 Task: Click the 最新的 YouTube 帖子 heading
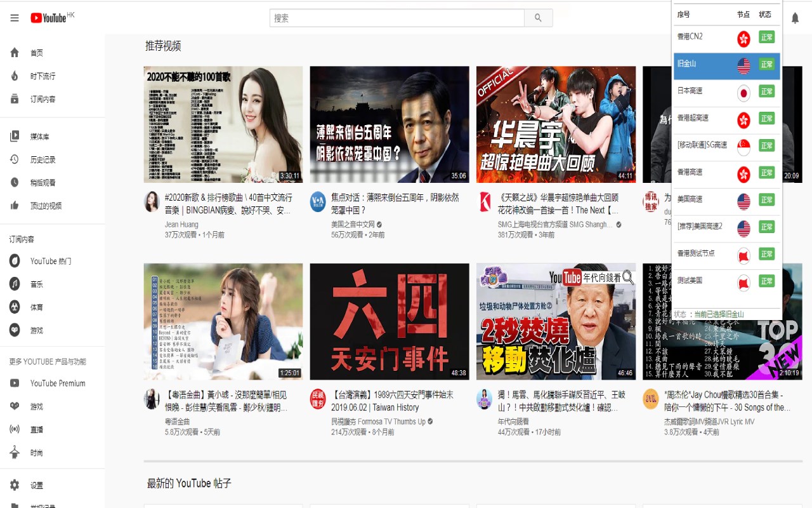pyautogui.click(x=189, y=483)
